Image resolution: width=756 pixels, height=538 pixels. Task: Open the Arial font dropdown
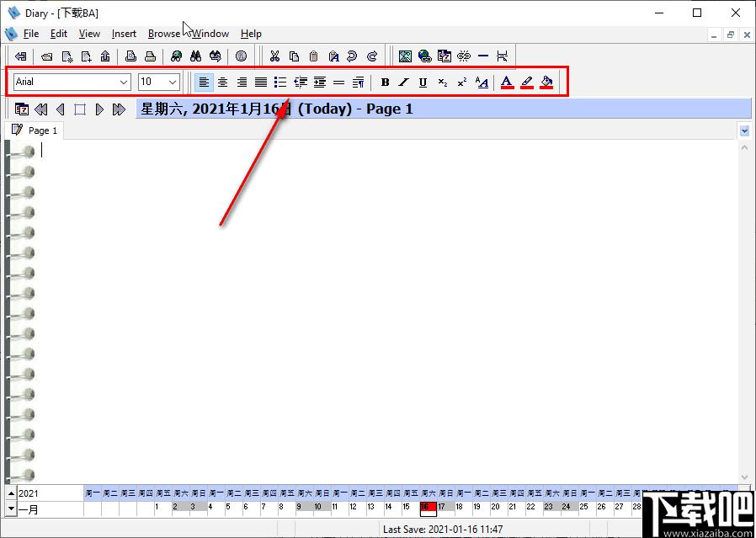[72, 82]
